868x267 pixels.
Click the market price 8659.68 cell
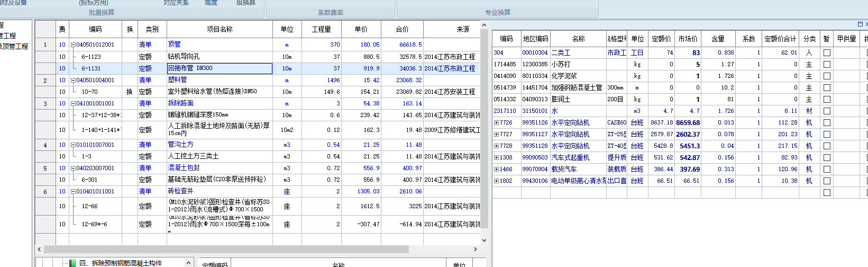(688, 122)
